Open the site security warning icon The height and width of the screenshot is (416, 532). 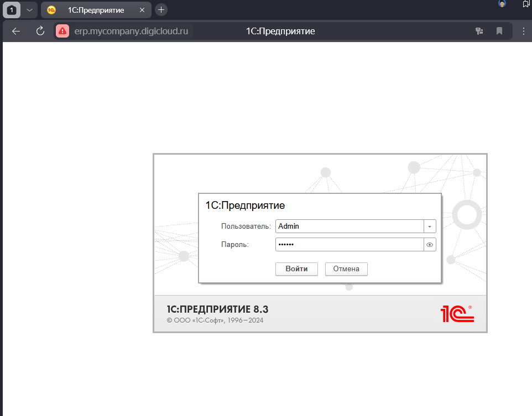click(x=62, y=31)
